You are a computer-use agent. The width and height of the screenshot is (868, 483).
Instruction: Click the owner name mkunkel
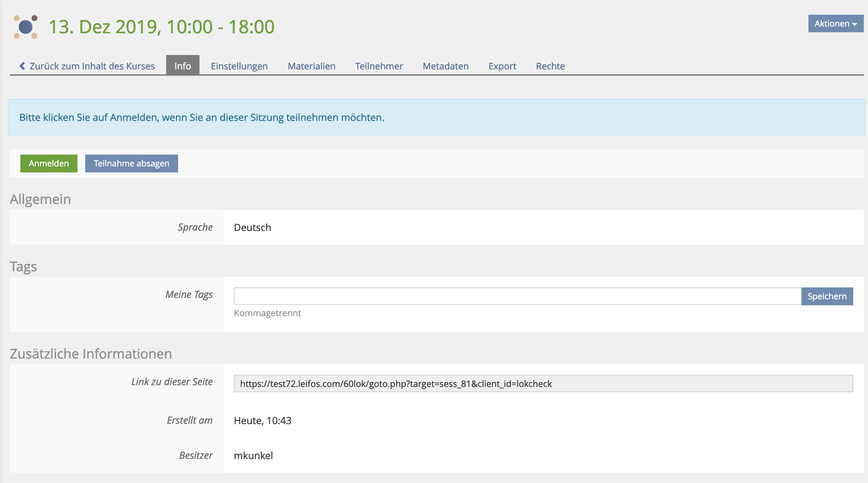(x=253, y=455)
